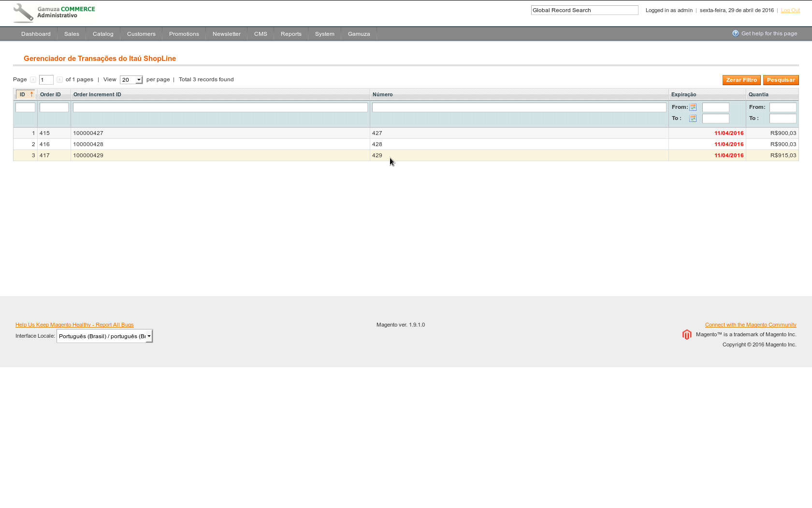Open the Interface Locale dropdown
The width and height of the screenshot is (812, 508).
[105, 336]
